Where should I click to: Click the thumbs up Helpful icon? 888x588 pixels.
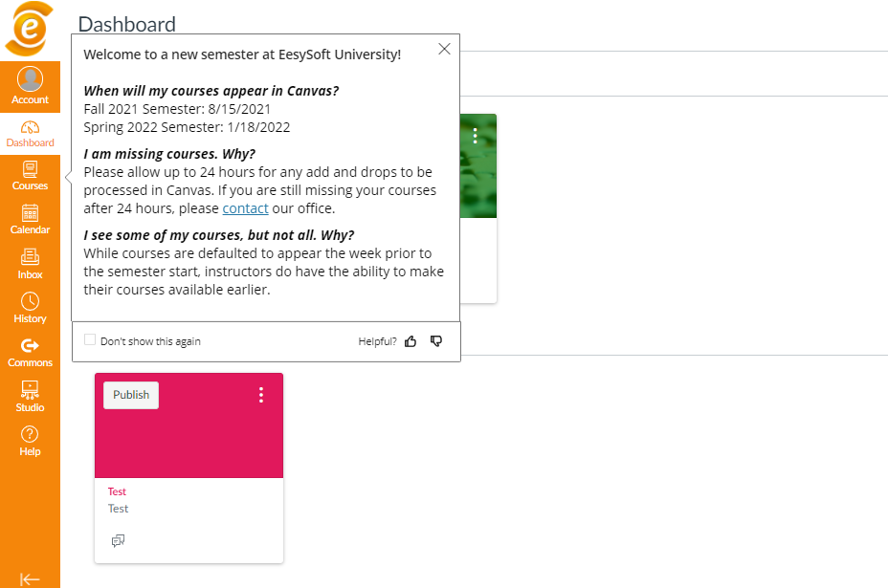[411, 341]
